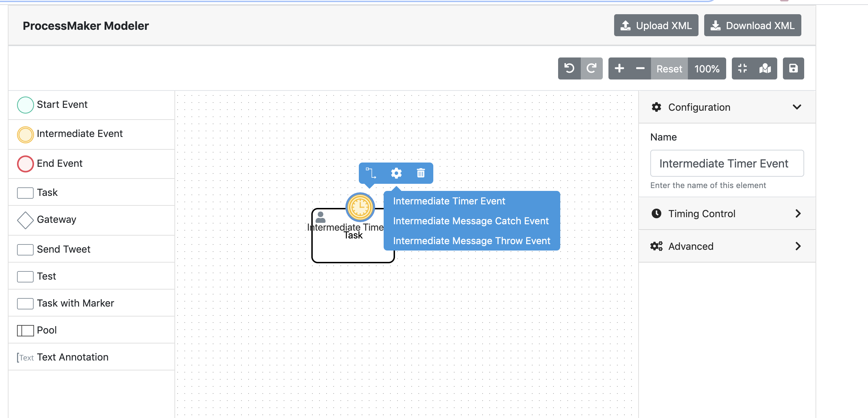Click the sequence flow connector icon

pos(371,173)
